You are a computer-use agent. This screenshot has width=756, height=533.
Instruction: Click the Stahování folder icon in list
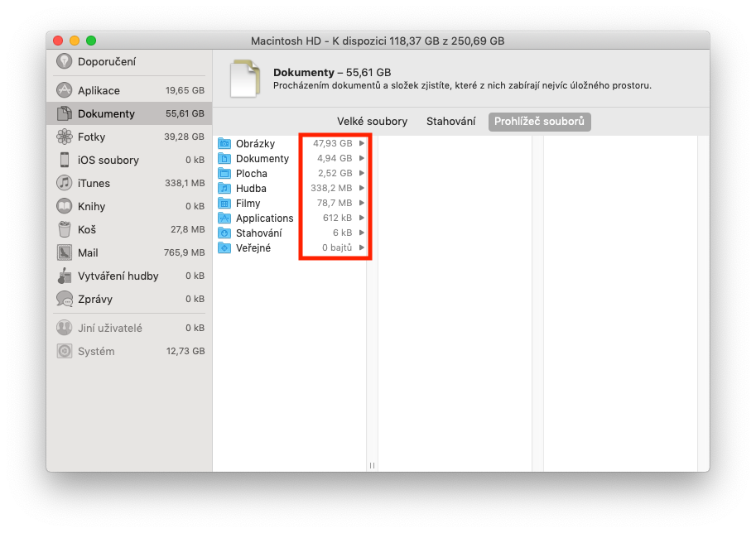[x=224, y=233]
